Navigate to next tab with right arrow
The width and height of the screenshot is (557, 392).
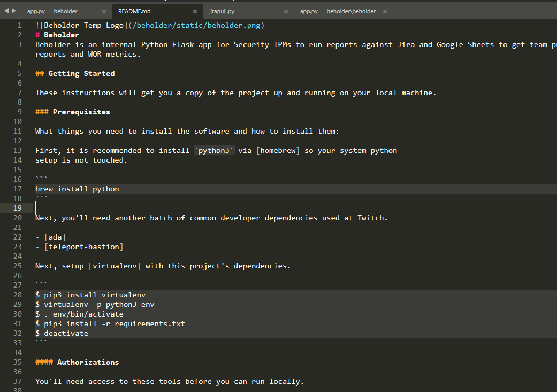(x=14, y=11)
